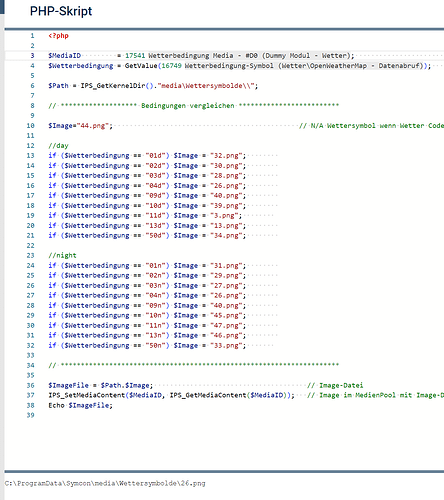
Task: Click the Echo $ImageFile statement
Action: [80, 405]
